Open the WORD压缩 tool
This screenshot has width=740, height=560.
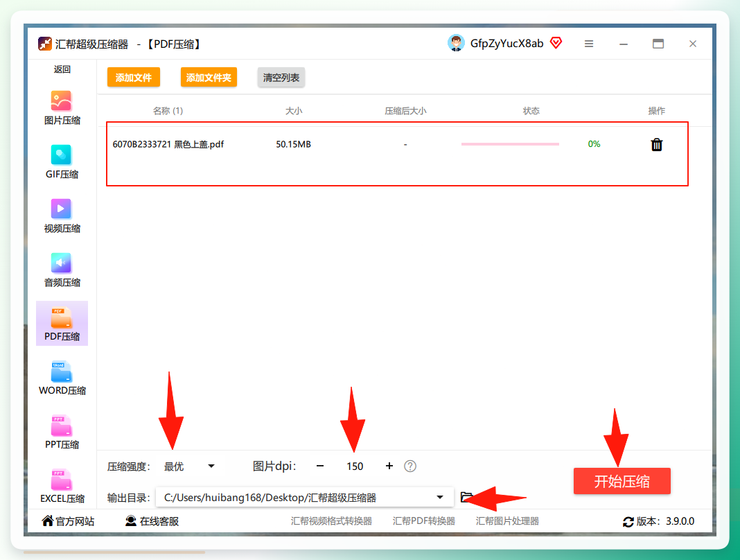pos(62,378)
